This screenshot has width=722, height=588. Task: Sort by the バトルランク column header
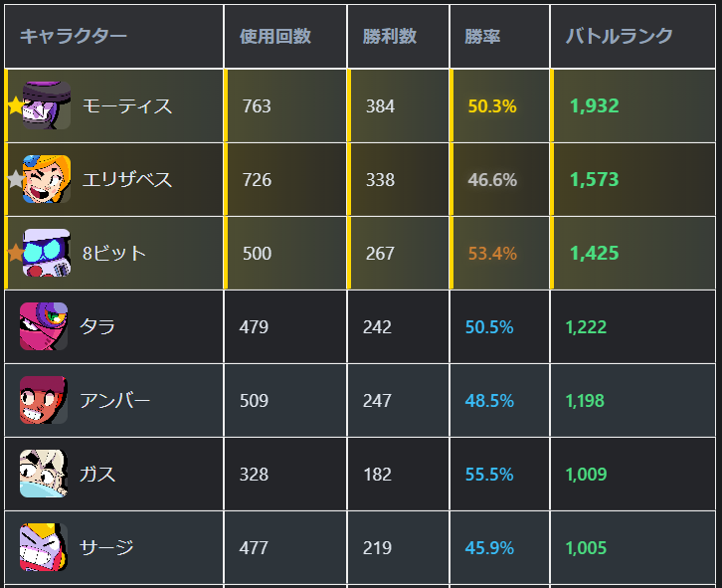(619, 36)
